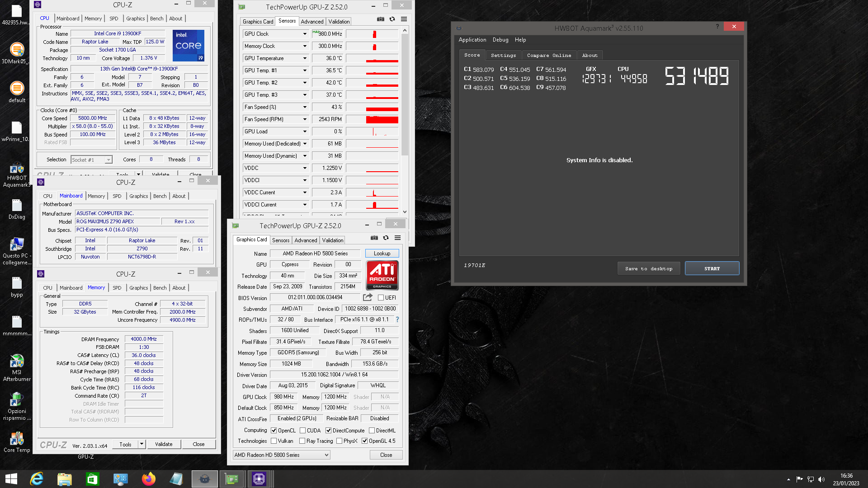This screenshot has height=488, width=868.
Task: Click the volume icon in system tray
Action: 821,479
